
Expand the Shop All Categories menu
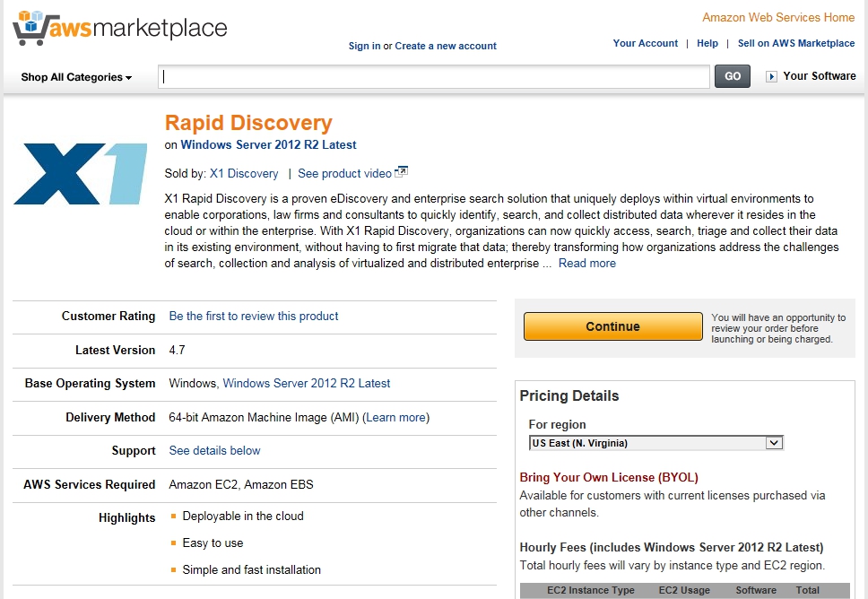[76, 77]
